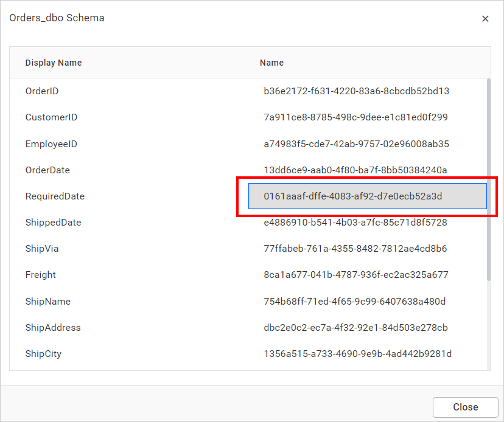Image resolution: width=504 pixels, height=422 pixels.
Task: Click the RequiredDate display name cell
Action: (x=55, y=196)
